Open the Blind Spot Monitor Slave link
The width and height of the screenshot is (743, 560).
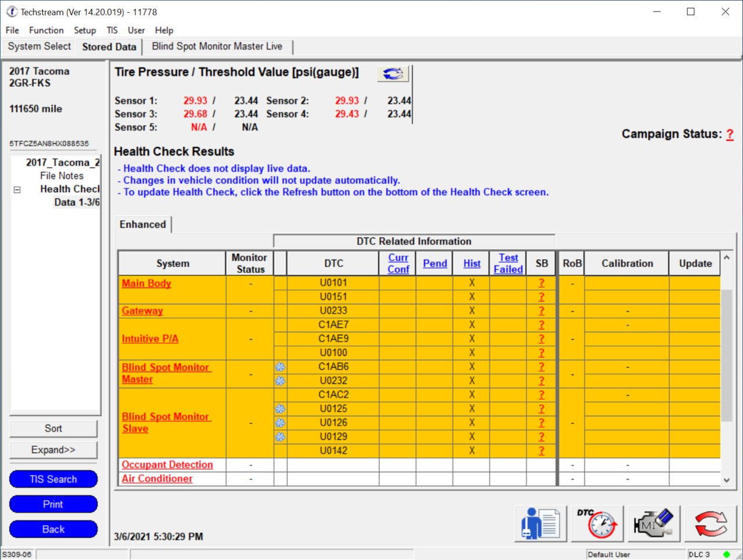166,423
